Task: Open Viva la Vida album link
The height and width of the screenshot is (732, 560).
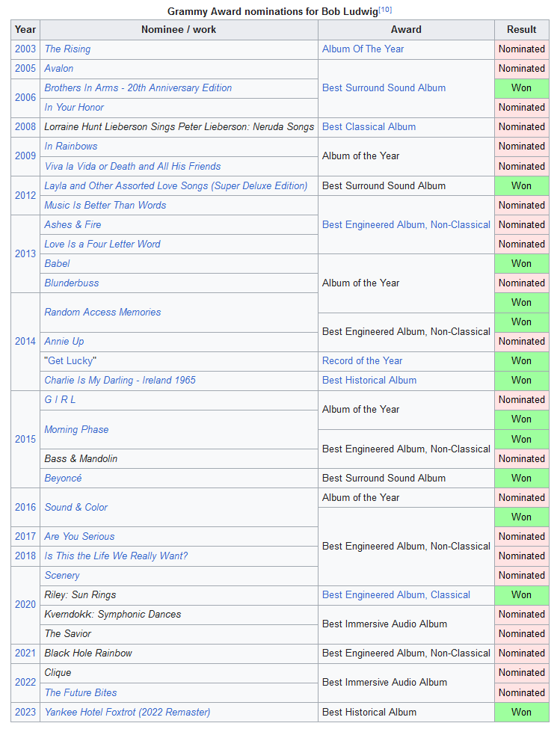Action: point(132,166)
